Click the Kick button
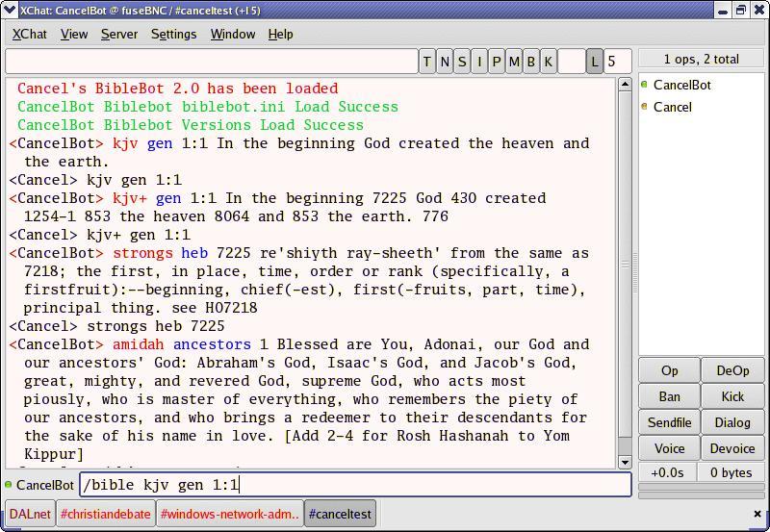The width and height of the screenshot is (770, 532). coord(732,396)
